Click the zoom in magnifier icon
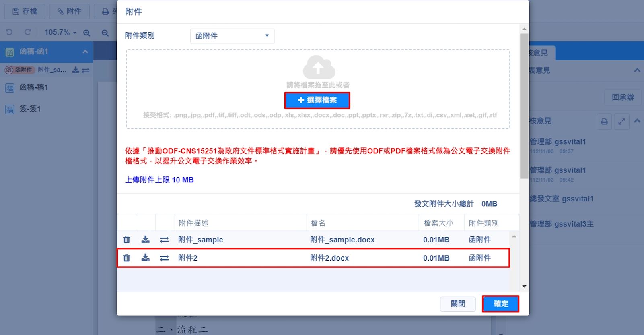The width and height of the screenshot is (644, 335). pyautogui.click(x=86, y=33)
